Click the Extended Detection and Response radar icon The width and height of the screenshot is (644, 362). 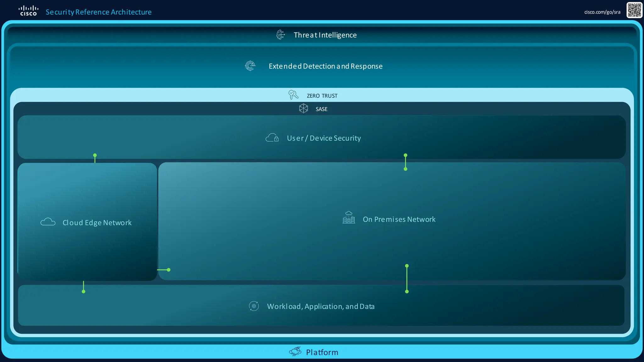click(250, 66)
